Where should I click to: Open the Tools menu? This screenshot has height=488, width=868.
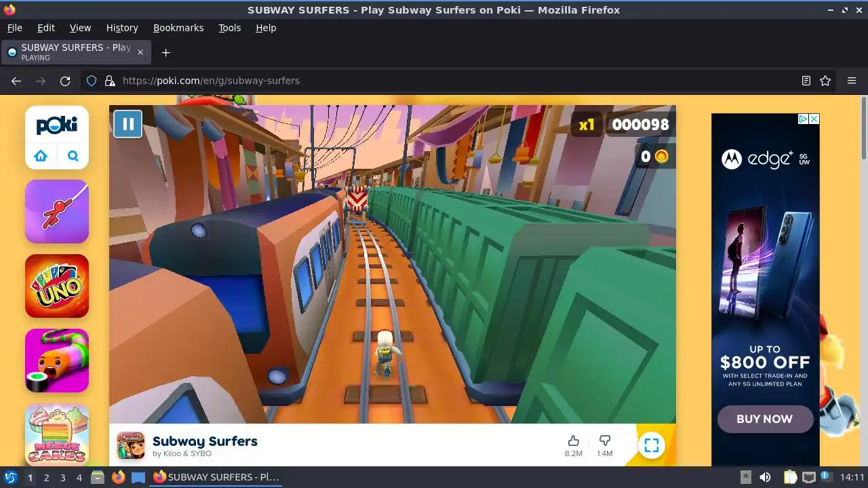click(x=229, y=28)
